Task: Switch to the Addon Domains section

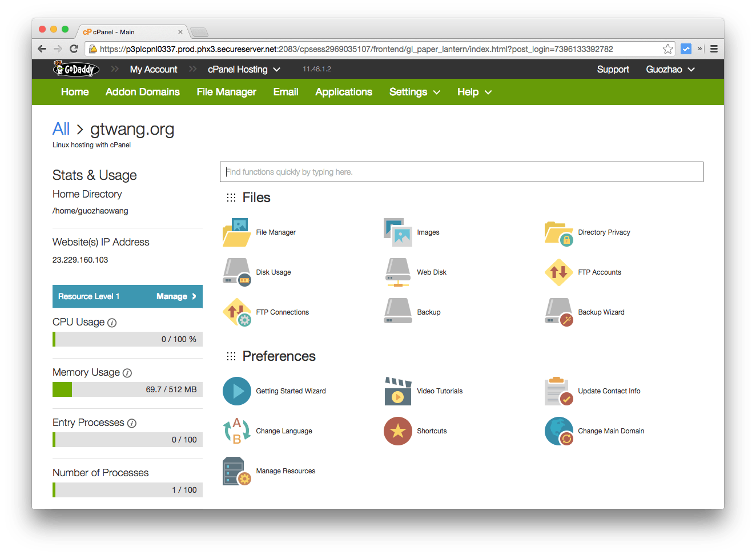Action: 142,92
